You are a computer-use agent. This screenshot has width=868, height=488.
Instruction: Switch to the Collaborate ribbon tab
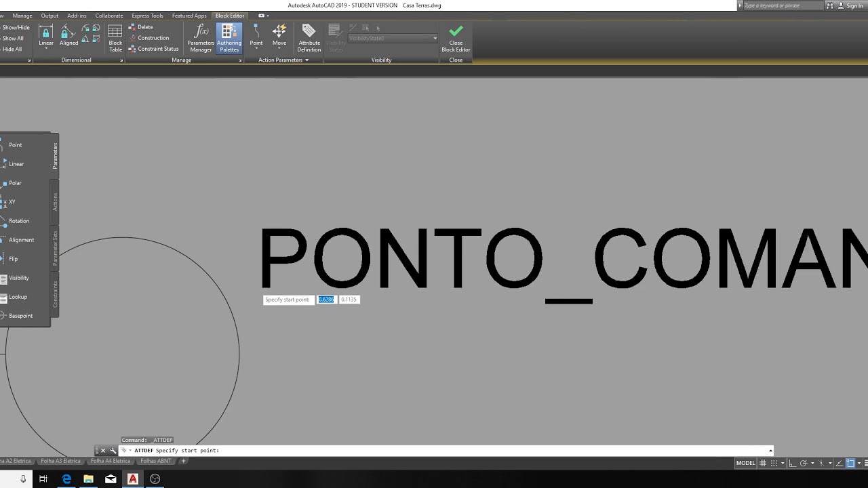click(109, 16)
